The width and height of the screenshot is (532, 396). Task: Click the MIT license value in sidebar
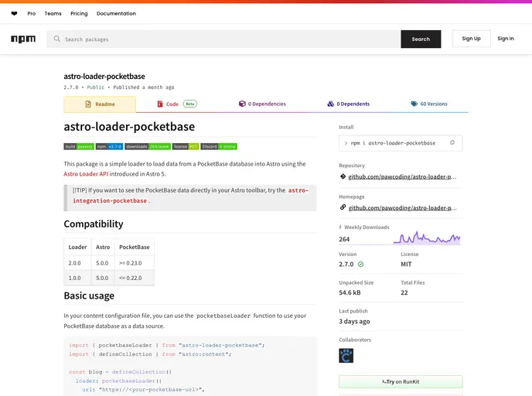pos(406,264)
